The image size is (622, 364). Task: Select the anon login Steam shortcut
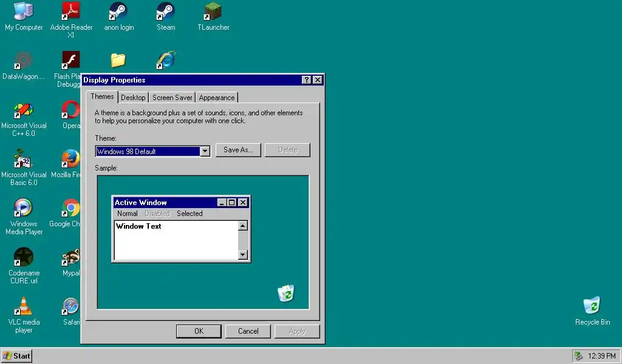[118, 16]
